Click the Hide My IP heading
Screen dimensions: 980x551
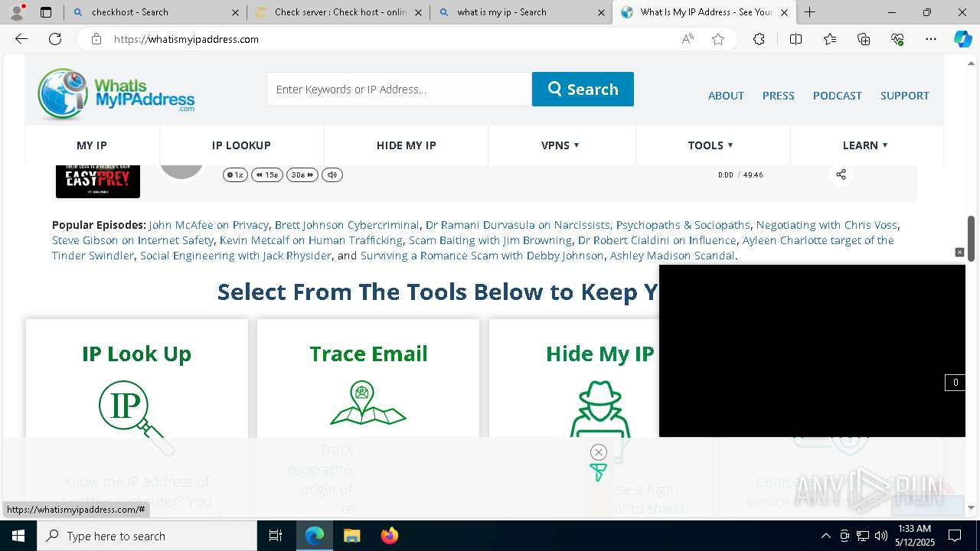(x=600, y=354)
